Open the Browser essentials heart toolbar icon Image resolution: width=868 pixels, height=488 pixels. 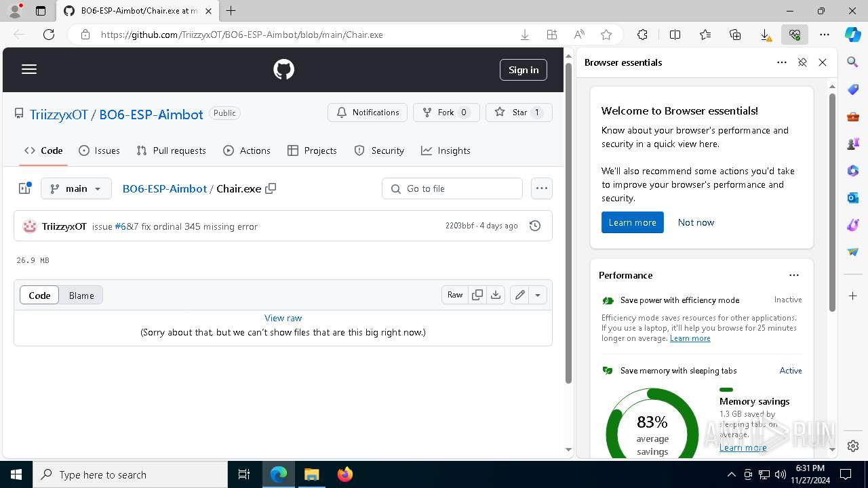click(795, 35)
